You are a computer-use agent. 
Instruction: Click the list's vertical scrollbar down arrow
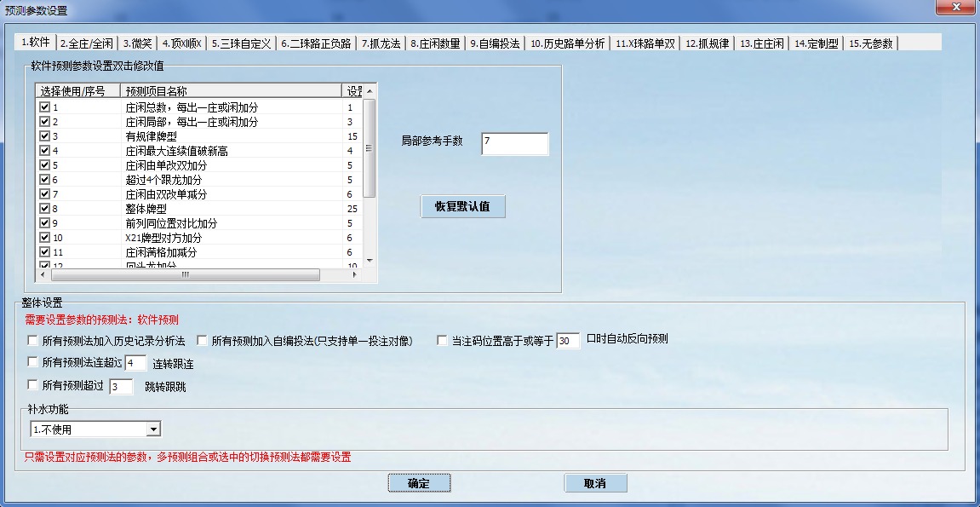(x=369, y=259)
